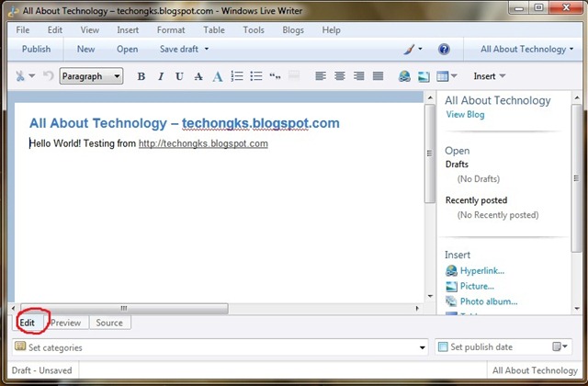Viewport: 588px width, 386px height.
Task: Open the Help menu
Action: point(331,30)
